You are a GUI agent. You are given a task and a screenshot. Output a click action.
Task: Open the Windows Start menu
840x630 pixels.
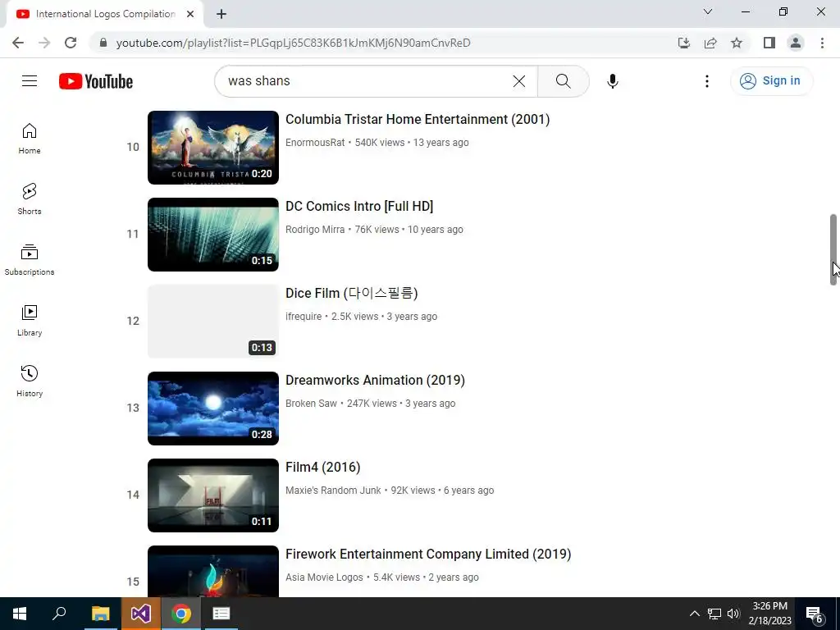20,614
